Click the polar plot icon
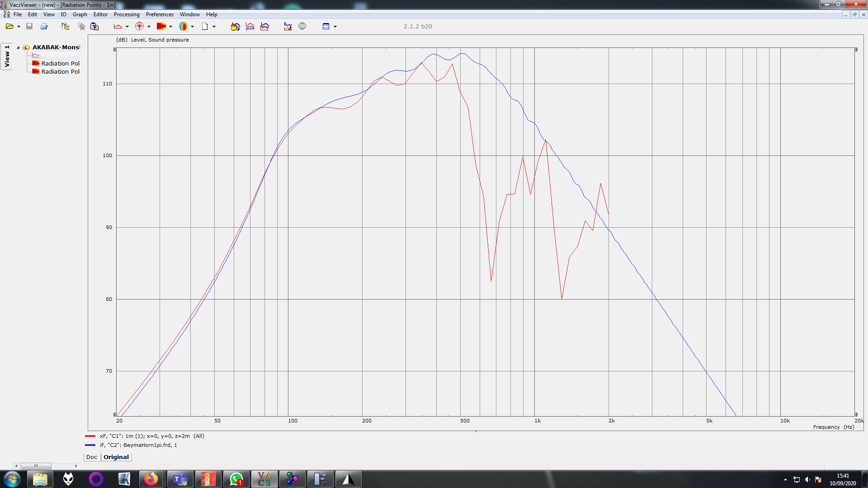Image resolution: width=868 pixels, height=488 pixels. 140,27
